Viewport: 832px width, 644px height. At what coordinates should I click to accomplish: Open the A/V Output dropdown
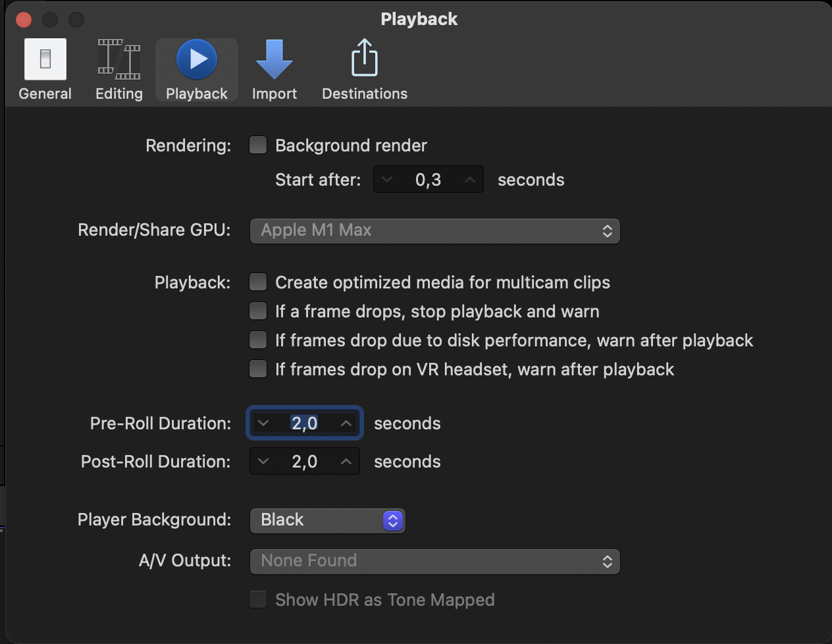434,562
